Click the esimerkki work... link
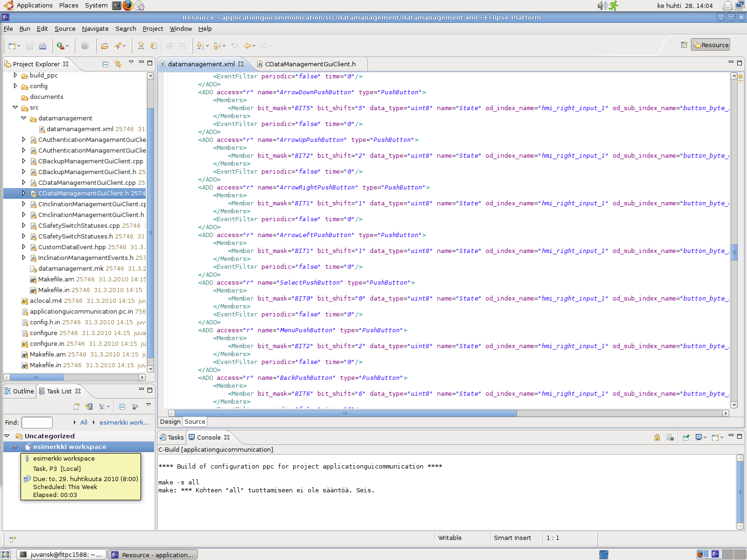747x560 pixels. click(124, 422)
